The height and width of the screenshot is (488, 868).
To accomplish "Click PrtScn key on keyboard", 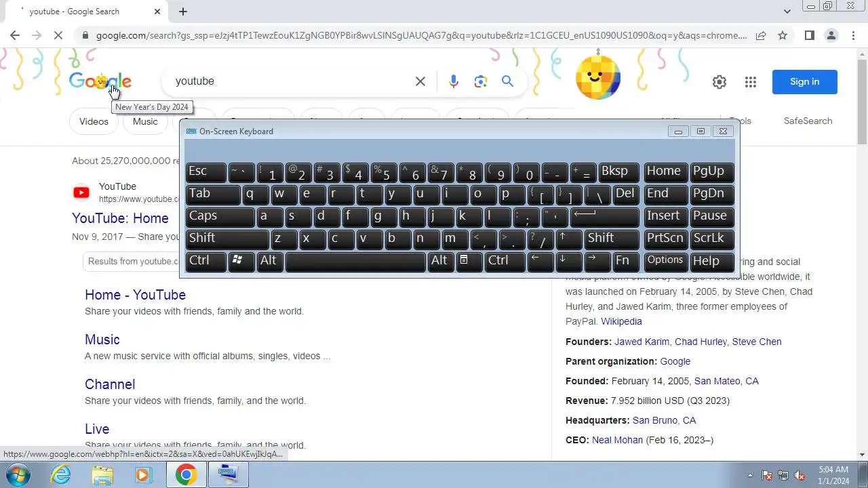I will click(665, 239).
